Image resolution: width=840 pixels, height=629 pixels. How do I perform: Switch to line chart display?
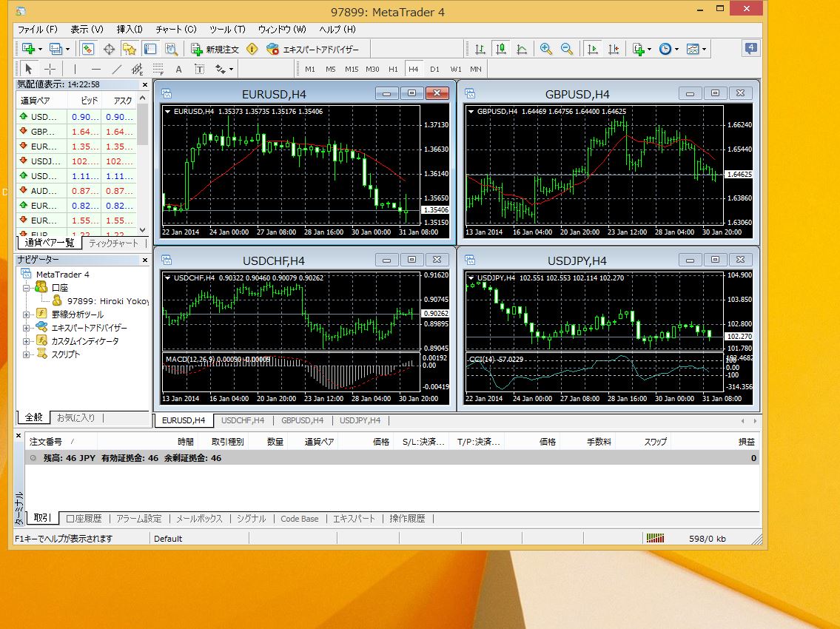522,50
